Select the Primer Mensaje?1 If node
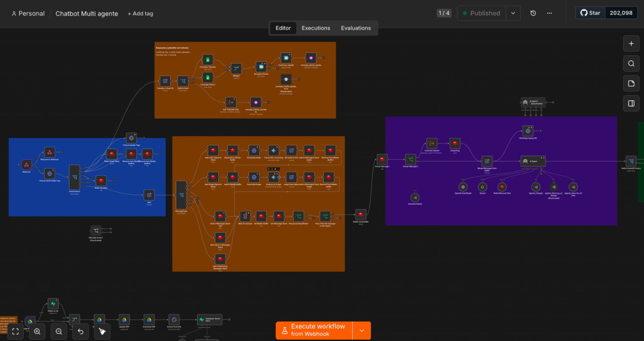 pos(411,159)
